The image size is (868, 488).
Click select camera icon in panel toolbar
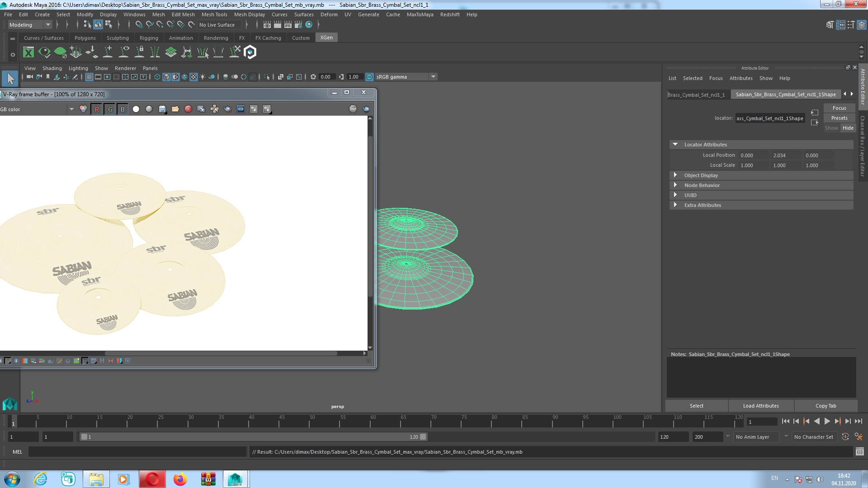click(x=29, y=77)
